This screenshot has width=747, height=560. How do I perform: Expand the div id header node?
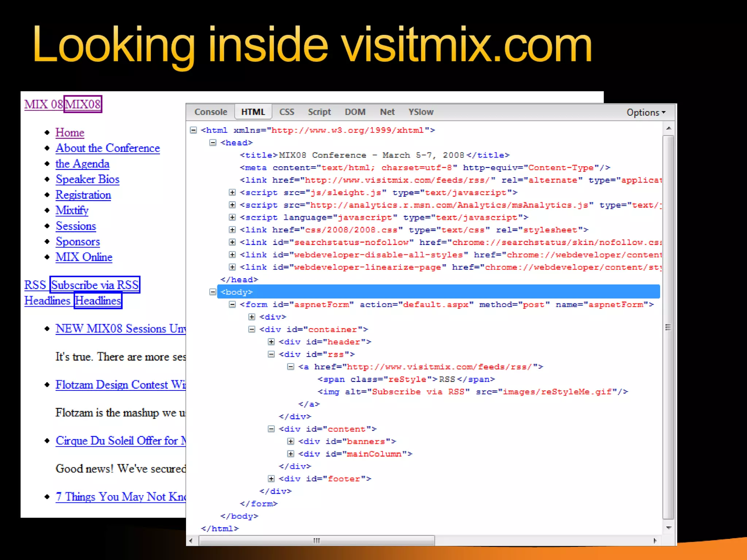(x=271, y=342)
